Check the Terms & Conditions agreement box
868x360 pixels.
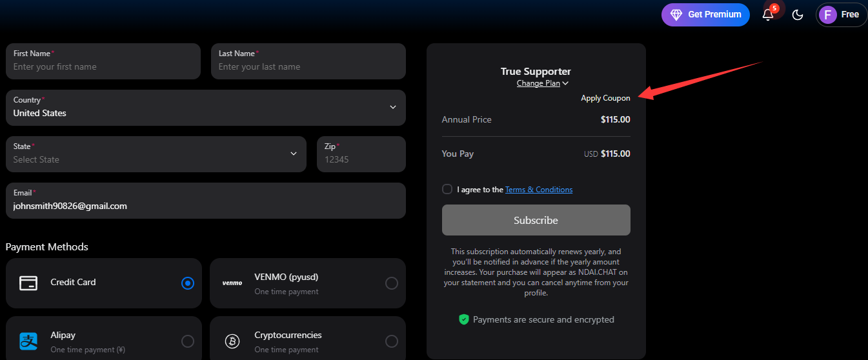pyautogui.click(x=447, y=189)
